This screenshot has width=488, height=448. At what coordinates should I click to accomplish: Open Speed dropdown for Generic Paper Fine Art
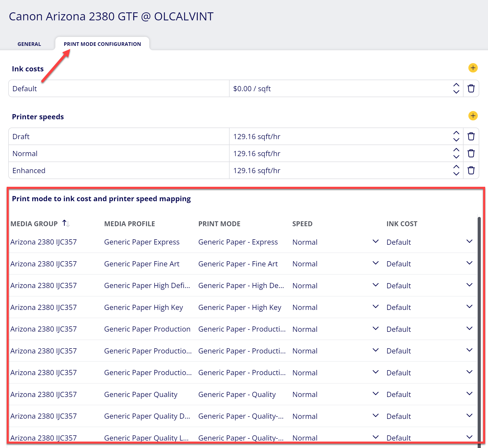pyautogui.click(x=376, y=263)
